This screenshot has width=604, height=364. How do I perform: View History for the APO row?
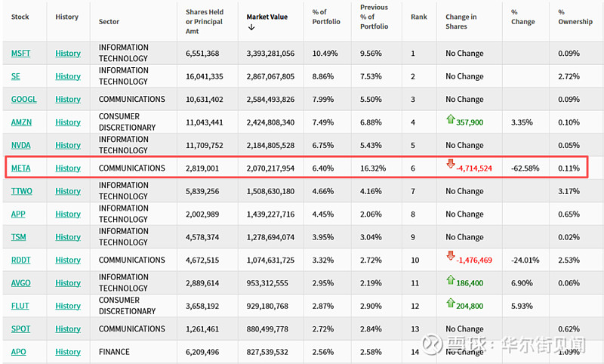tap(68, 352)
